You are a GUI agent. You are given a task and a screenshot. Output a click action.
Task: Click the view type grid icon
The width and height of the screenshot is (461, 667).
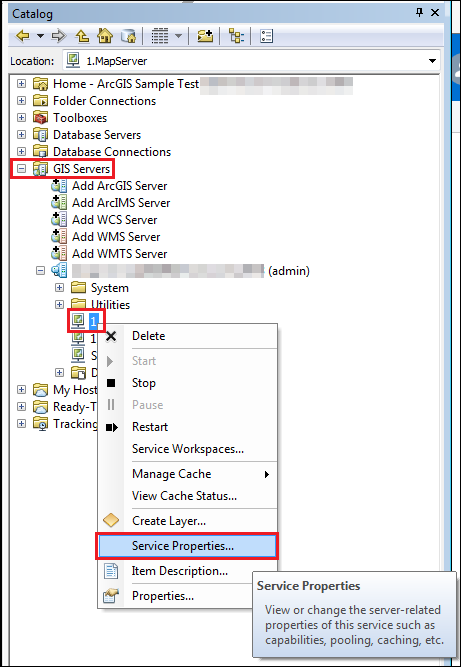point(160,36)
